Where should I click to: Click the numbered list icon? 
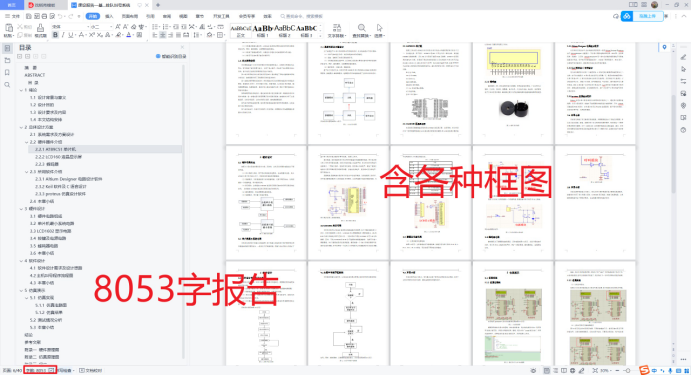click(x=166, y=27)
